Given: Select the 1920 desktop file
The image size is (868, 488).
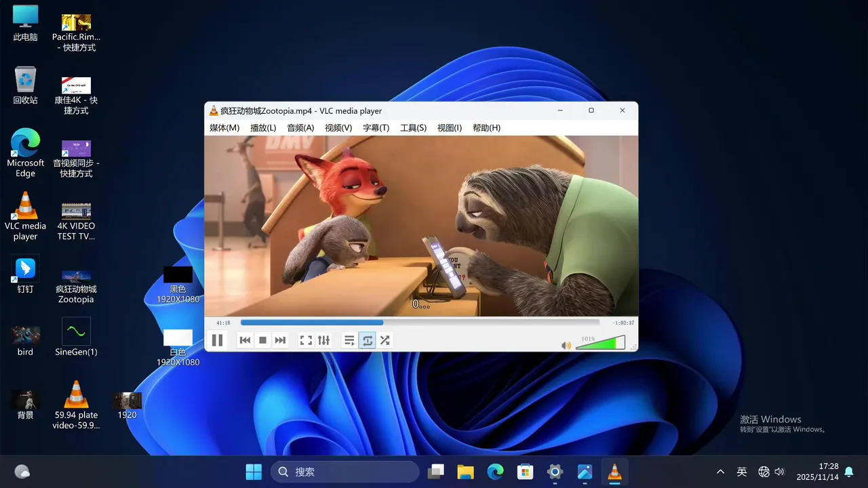Looking at the screenshot, I should click(127, 405).
